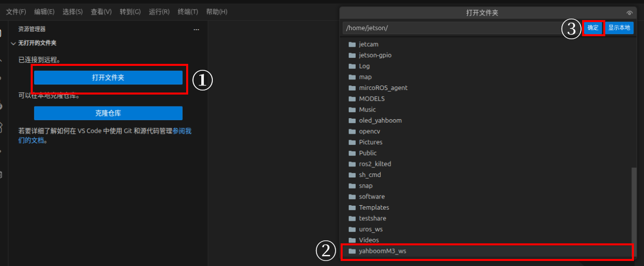Open Explorer panel more actions ellipsis

click(196, 30)
